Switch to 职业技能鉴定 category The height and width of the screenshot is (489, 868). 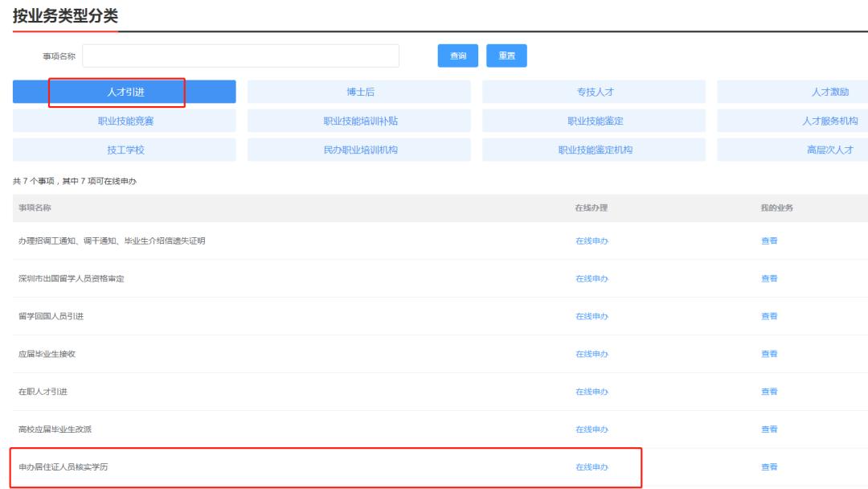[x=594, y=121]
